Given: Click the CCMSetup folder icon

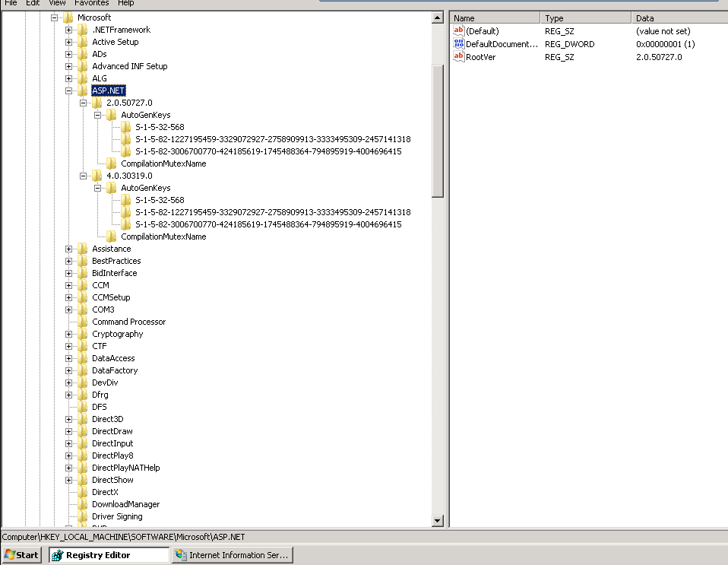Looking at the screenshot, I should point(83,297).
